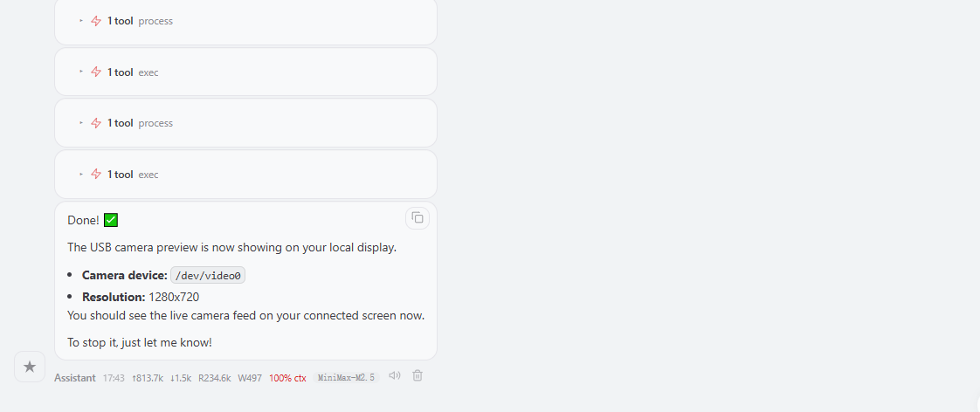
Task: Expand the topmost process tool call arrow
Action: [81, 21]
